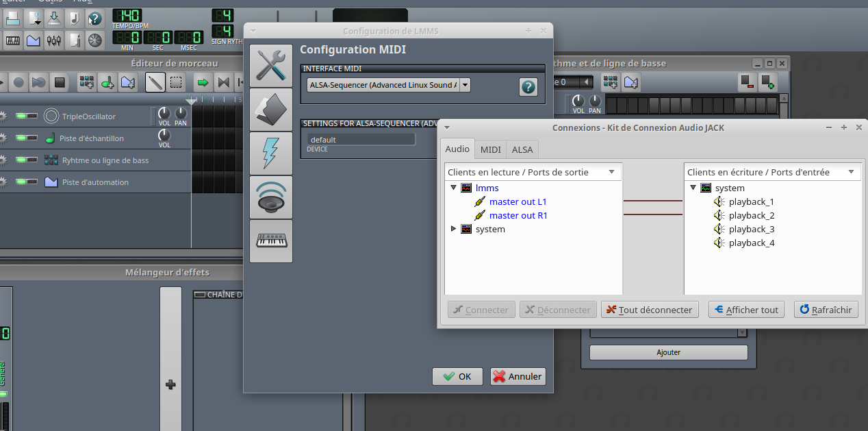Adjust the TripleOscillator VOL knob

click(x=164, y=113)
